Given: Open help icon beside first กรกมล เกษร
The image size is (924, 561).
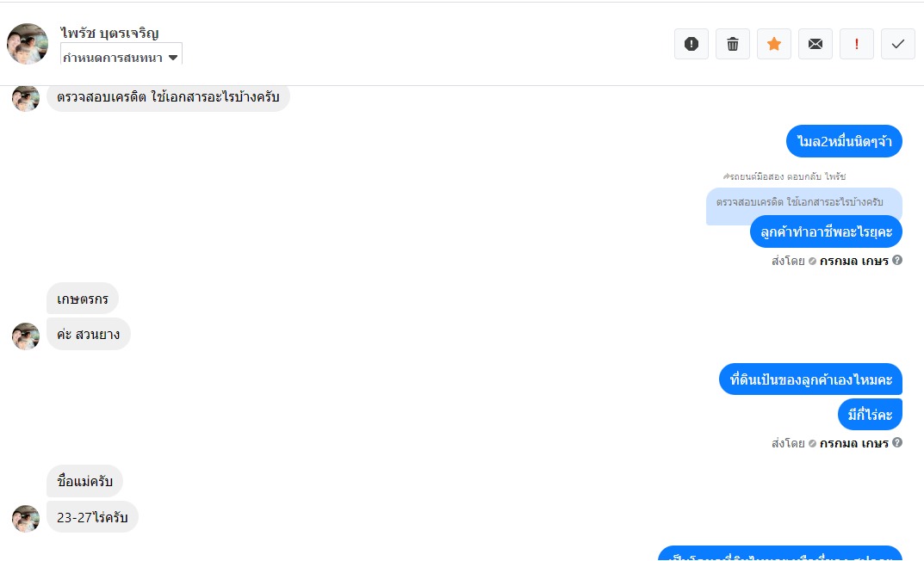Looking at the screenshot, I should pyautogui.click(x=897, y=260).
